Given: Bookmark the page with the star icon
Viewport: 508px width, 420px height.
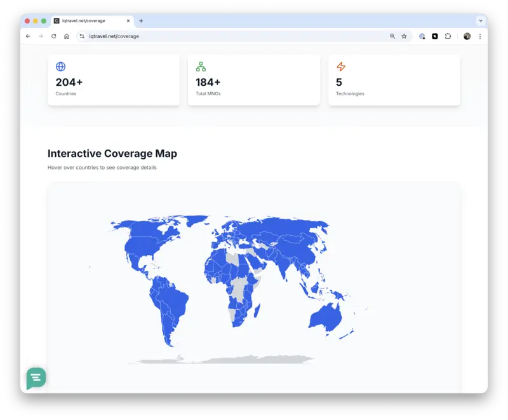Looking at the screenshot, I should 404,36.
